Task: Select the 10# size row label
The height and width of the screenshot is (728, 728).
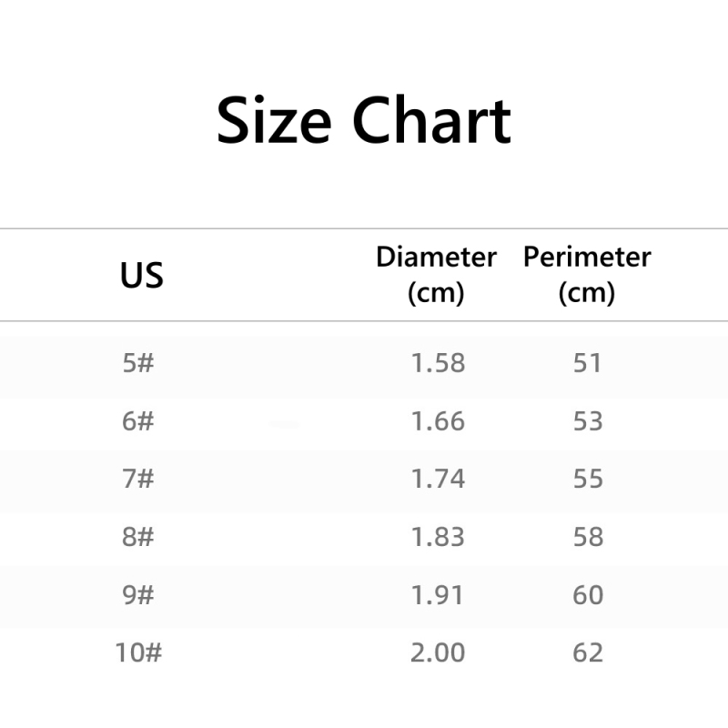Action: (x=138, y=652)
